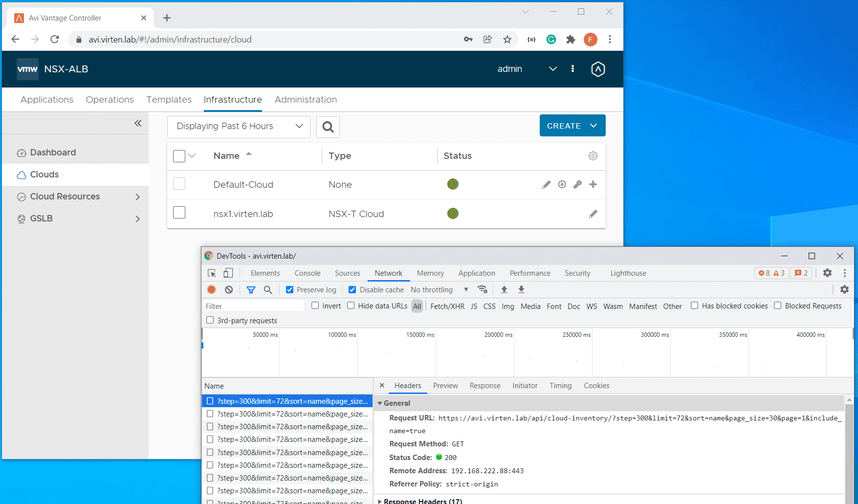858x504 pixels.
Task: Check the select-all clouds checkbox
Action: [179, 156]
